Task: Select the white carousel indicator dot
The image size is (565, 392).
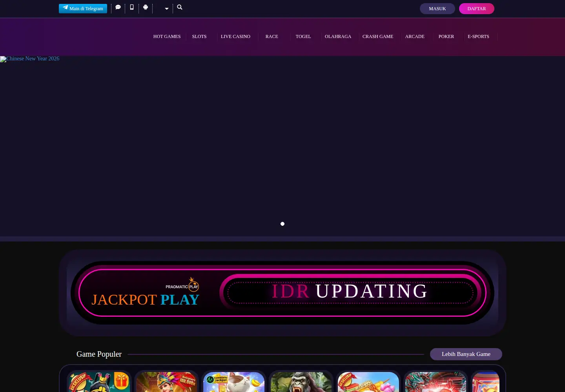Action: (282, 224)
